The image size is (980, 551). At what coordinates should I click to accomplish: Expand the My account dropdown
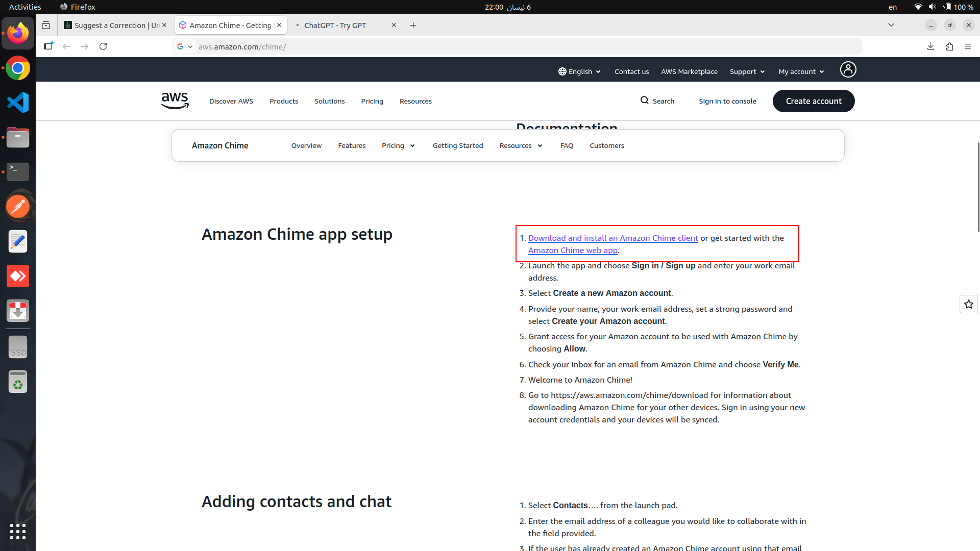pyautogui.click(x=801, y=71)
